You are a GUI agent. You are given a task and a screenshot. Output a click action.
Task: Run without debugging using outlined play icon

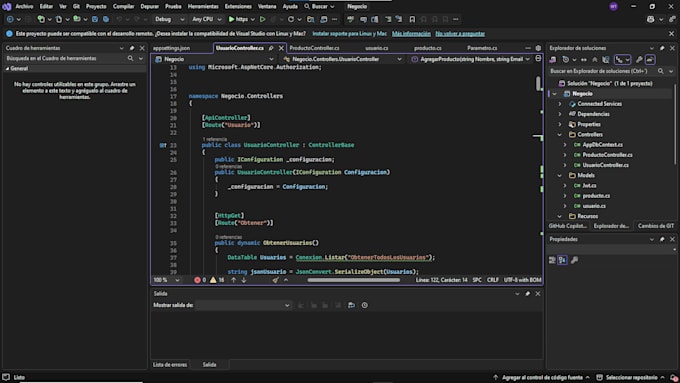[x=262, y=19]
